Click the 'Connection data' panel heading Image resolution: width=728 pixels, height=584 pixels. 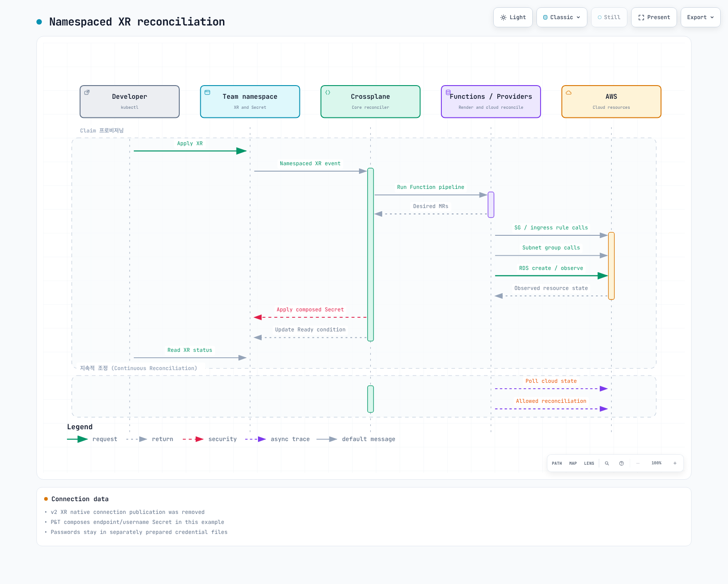[x=80, y=499]
